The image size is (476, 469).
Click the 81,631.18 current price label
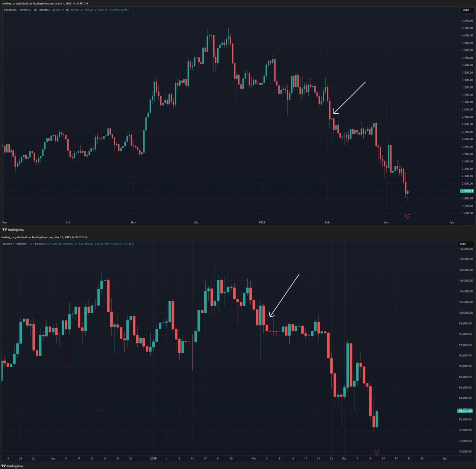[x=465, y=411]
